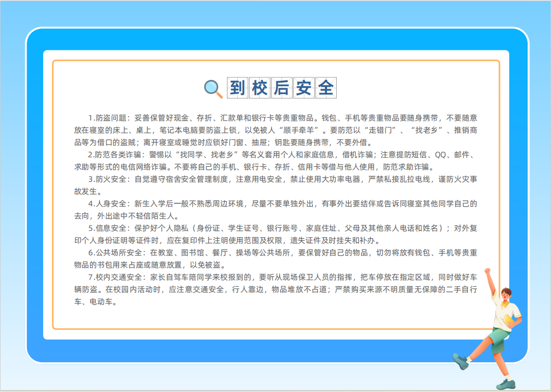551x392 pixels.
Task: Click the phrase '禁止使用大功率电器'
Action: pos(325,179)
